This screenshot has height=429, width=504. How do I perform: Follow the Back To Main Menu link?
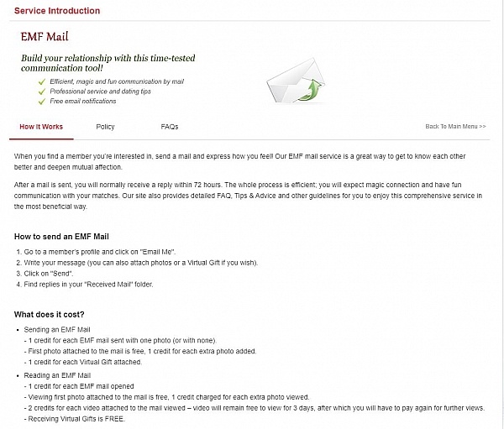point(455,127)
